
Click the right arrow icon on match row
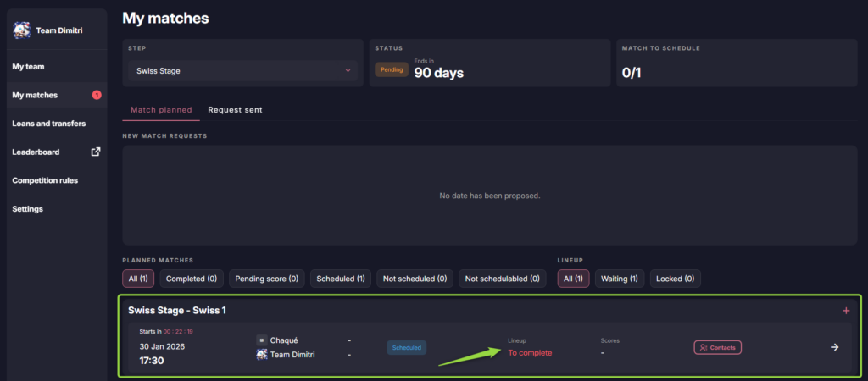(x=834, y=347)
